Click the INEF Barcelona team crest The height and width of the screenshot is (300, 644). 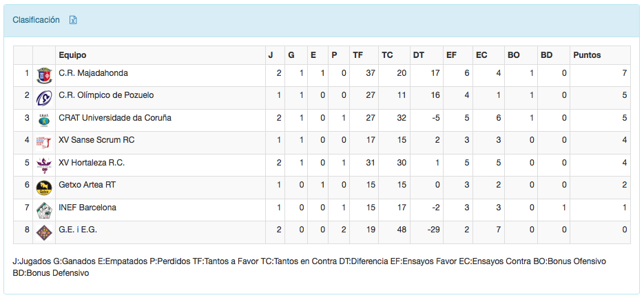(x=44, y=209)
